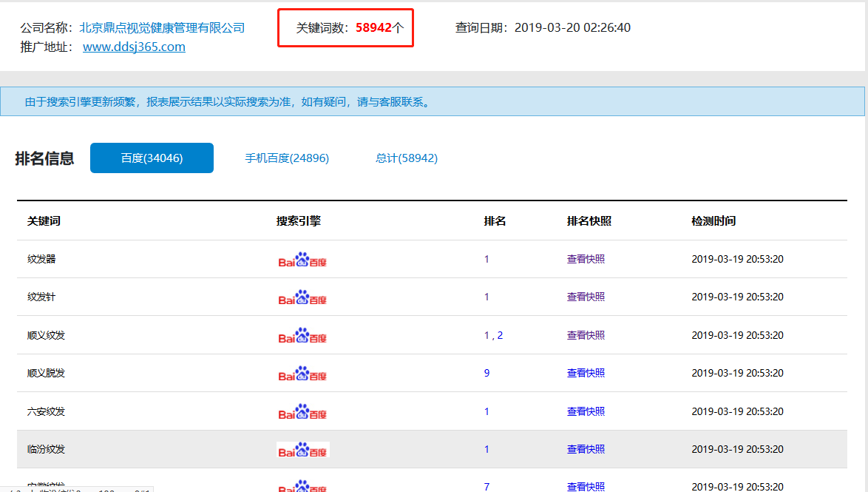
Task: Open rank 2 link in 顺义纹发 row
Action: click(500, 335)
